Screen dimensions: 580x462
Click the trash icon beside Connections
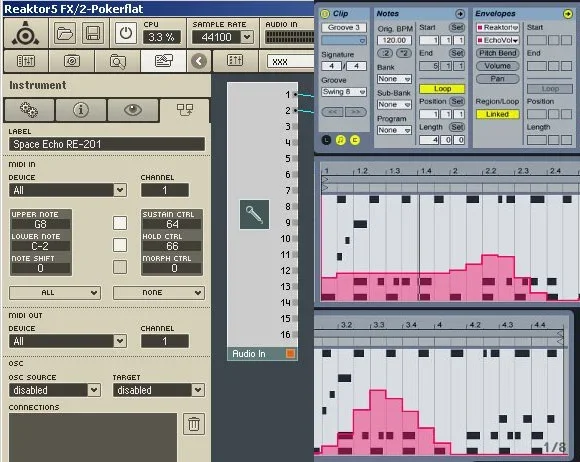tap(194, 424)
